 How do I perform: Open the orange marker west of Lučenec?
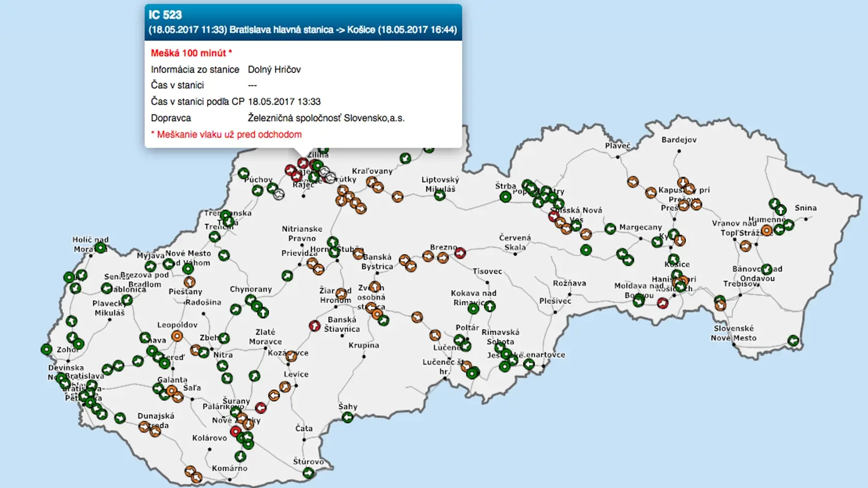pyautogui.click(x=435, y=336)
